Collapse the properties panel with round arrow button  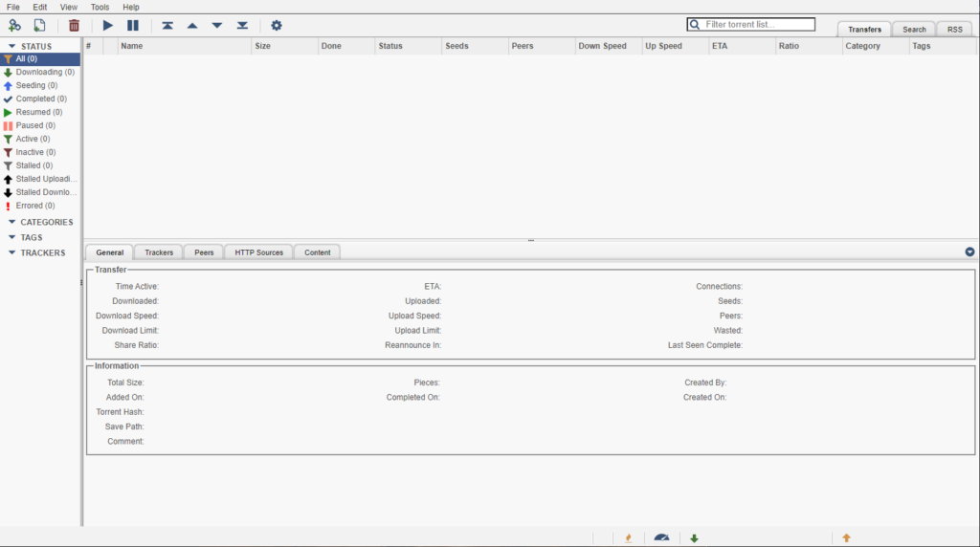pyautogui.click(x=969, y=252)
